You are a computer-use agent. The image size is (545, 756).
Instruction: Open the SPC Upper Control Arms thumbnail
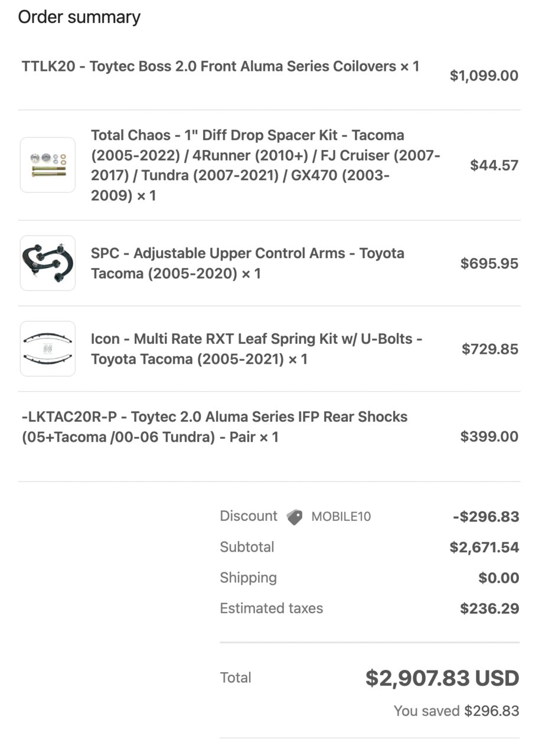(x=48, y=263)
